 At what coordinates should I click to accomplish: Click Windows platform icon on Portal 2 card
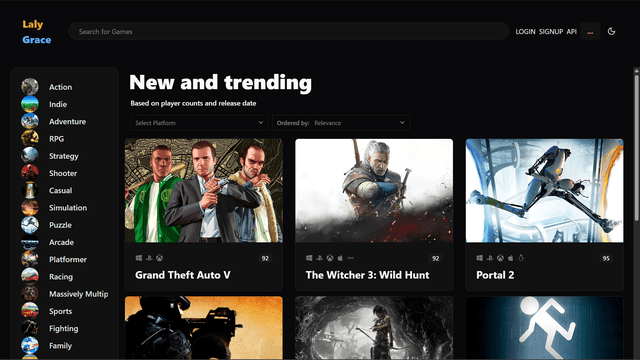(480, 258)
